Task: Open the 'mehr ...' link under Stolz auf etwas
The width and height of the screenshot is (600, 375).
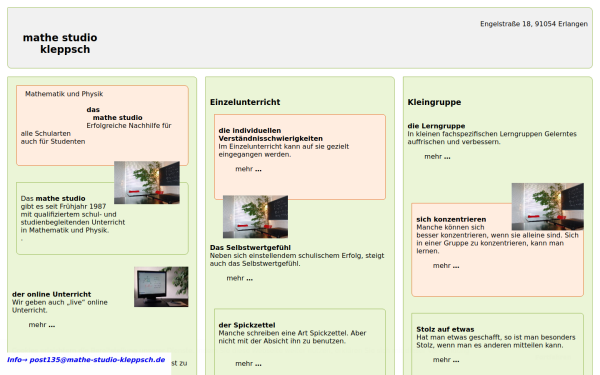Action: (446, 360)
